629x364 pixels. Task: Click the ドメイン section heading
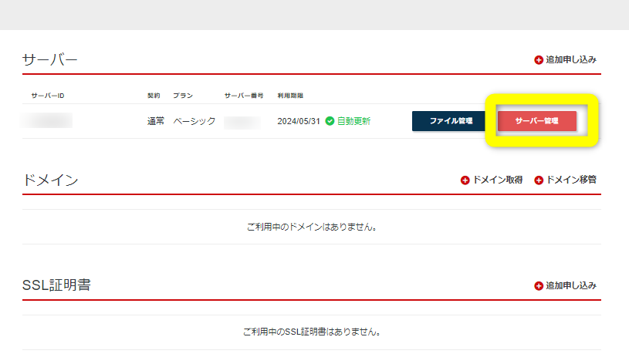[x=51, y=180]
